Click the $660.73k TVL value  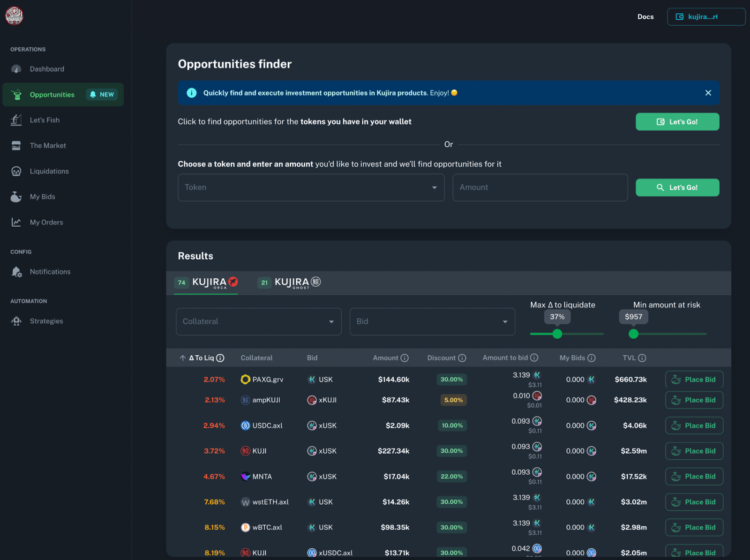(630, 380)
